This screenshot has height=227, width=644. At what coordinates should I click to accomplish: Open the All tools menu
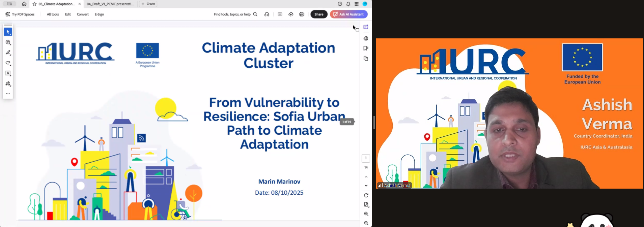53,14
